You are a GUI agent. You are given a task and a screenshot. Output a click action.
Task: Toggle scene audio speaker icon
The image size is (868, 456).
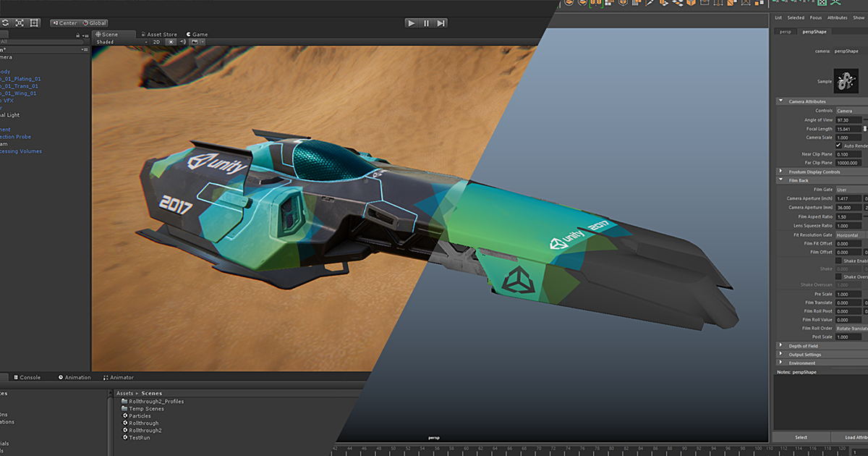[x=184, y=42]
